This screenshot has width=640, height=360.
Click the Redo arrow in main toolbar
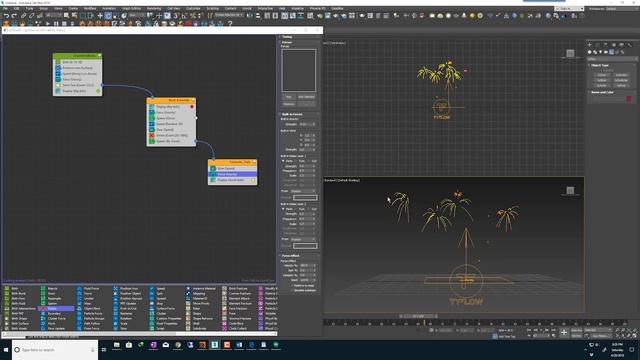coord(14,16)
